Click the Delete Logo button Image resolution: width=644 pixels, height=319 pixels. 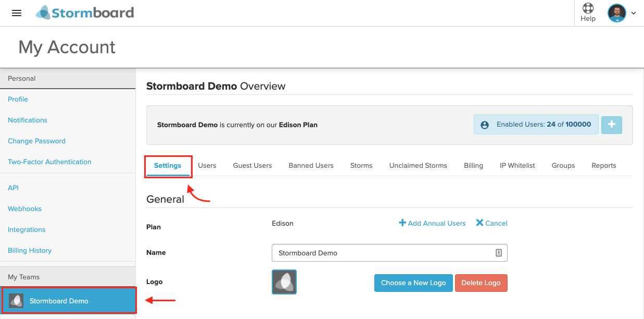click(481, 283)
